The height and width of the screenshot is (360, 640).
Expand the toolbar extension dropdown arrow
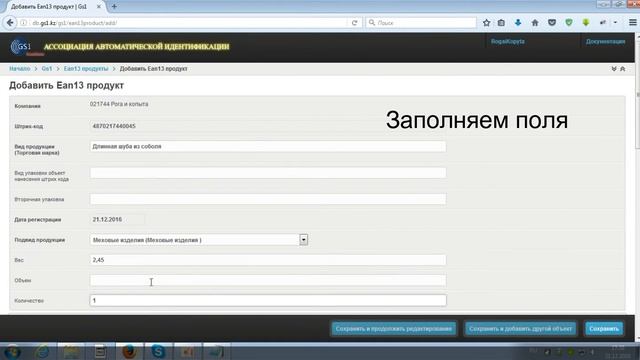pyautogui.click(x=615, y=23)
